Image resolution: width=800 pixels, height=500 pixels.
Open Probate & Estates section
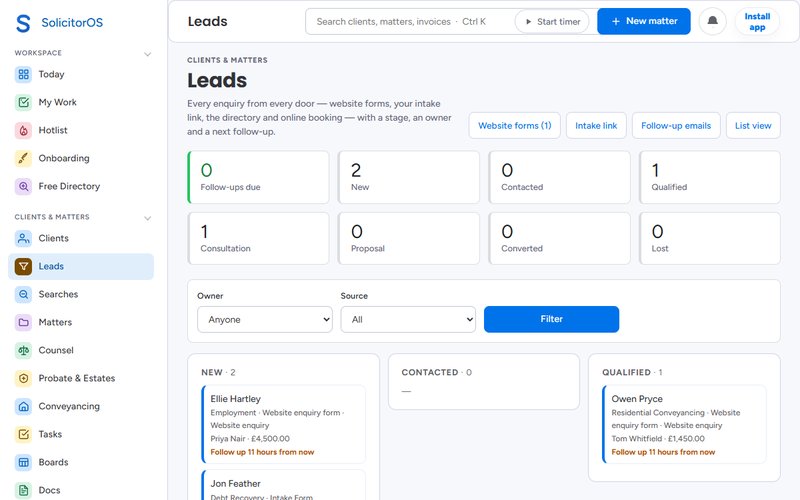pyautogui.click(x=81, y=379)
